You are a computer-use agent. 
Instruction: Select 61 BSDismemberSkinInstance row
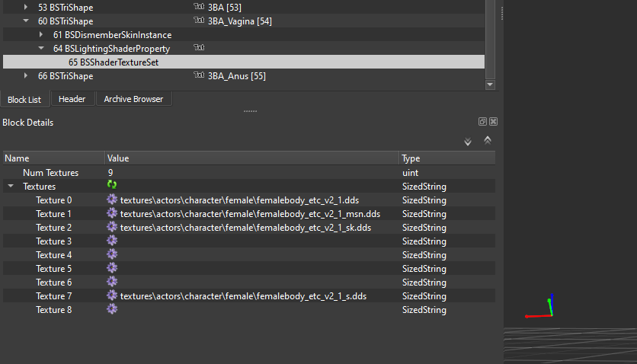coord(244,34)
